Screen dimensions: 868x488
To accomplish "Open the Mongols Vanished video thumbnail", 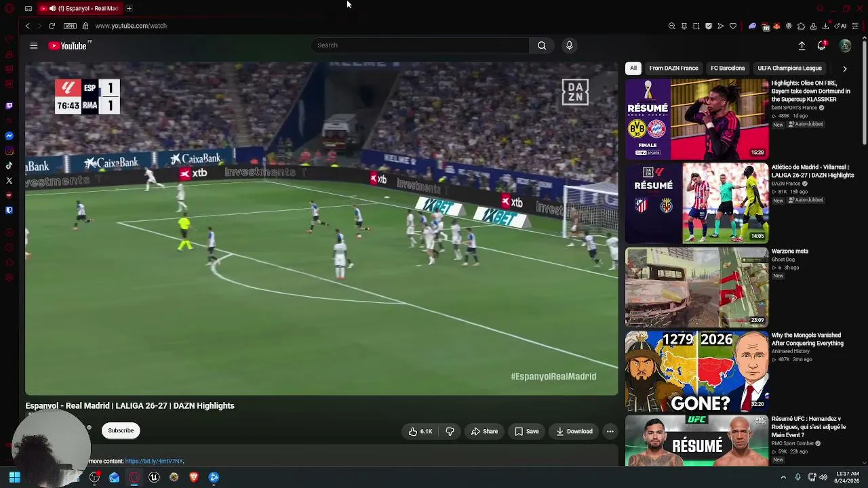I will click(697, 371).
